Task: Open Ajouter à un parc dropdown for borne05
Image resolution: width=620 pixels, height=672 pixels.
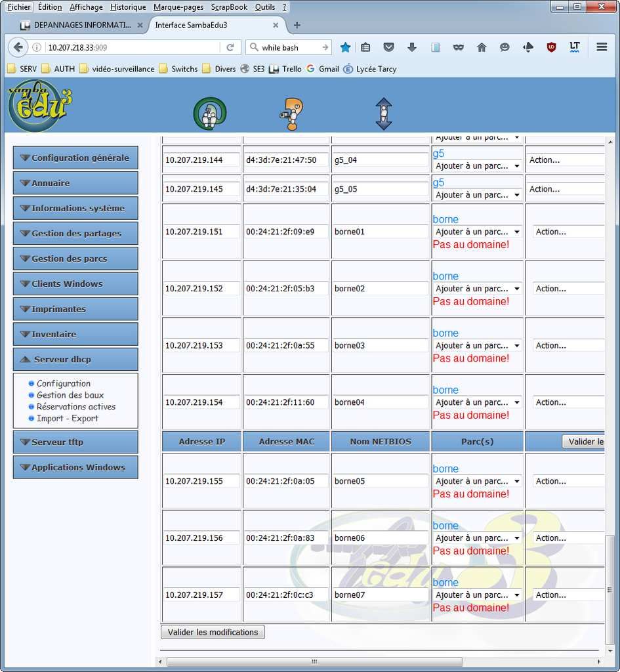Action: pyautogui.click(x=478, y=481)
